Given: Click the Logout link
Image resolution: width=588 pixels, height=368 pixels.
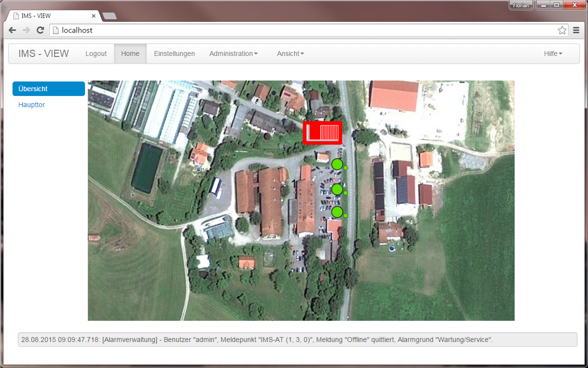Looking at the screenshot, I should 96,54.
